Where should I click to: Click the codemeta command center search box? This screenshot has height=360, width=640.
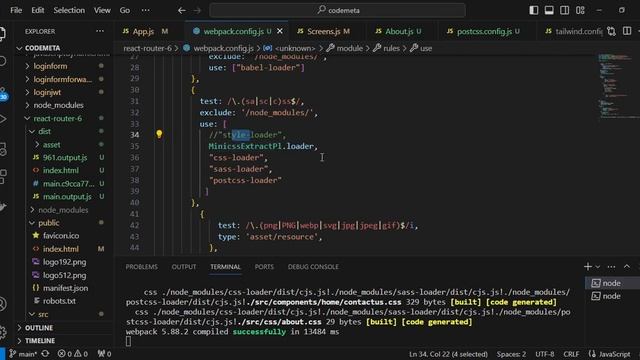338,10
